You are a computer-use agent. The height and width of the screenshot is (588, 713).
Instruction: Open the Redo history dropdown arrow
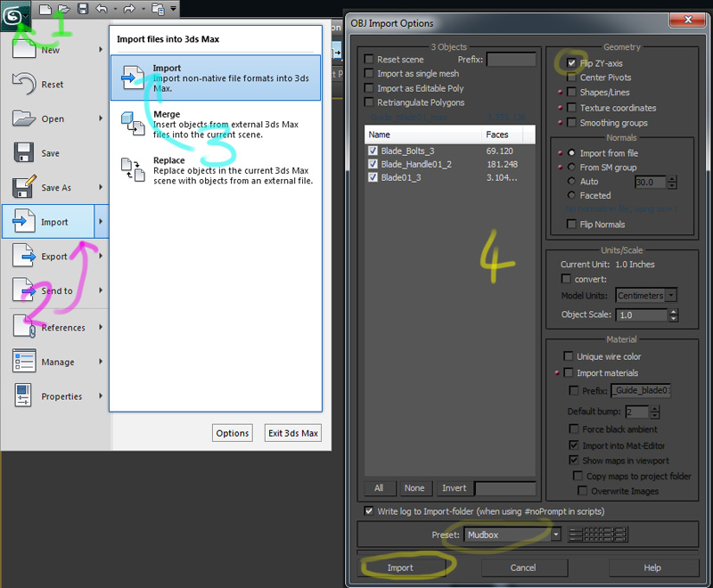point(143,9)
